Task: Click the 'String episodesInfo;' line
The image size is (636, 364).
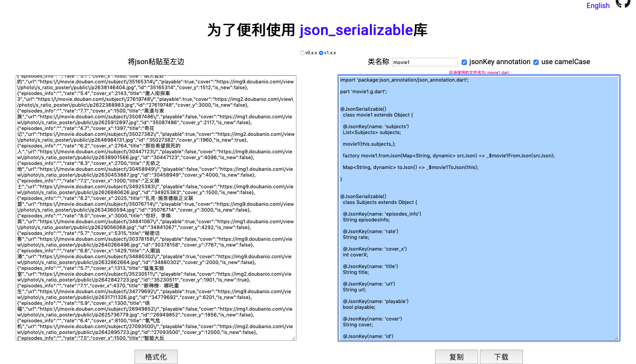Action: pyautogui.click(x=366, y=220)
